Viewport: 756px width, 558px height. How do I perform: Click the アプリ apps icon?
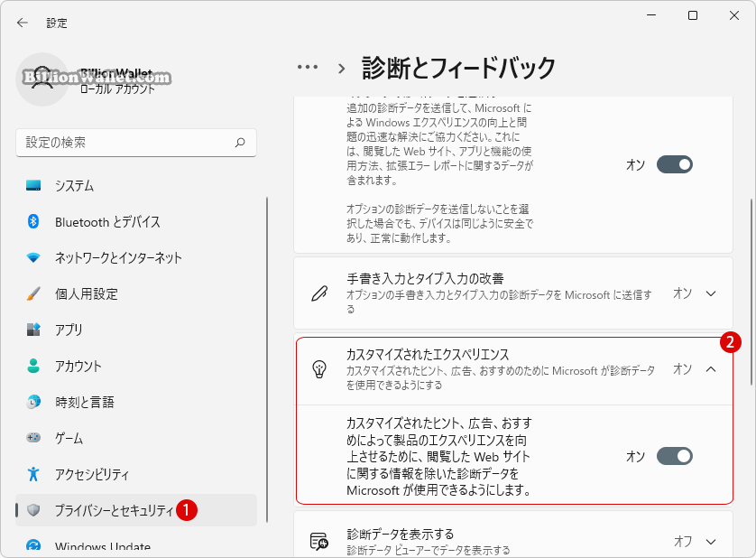[x=33, y=330]
